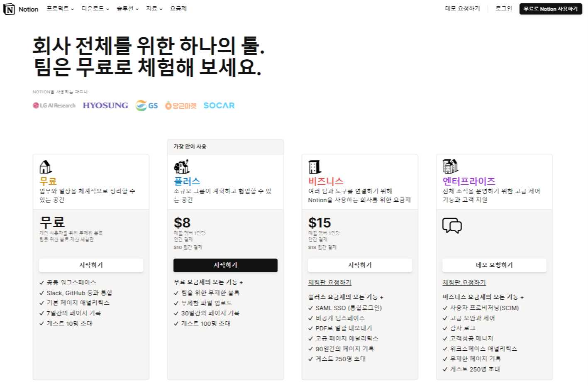588x386 pixels.
Task: Click the 무료로 Notion 사용하기 button
Action: [x=551, y=9]
